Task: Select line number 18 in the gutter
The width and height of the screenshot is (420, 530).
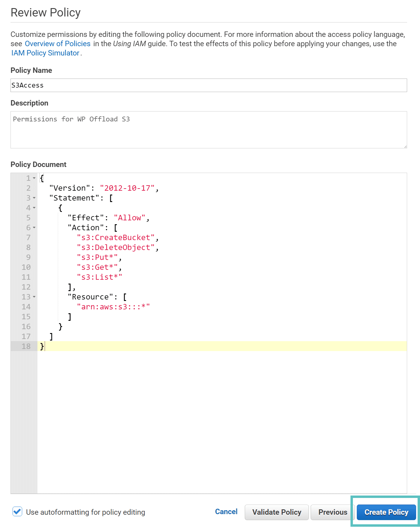Action: (26, 346)
